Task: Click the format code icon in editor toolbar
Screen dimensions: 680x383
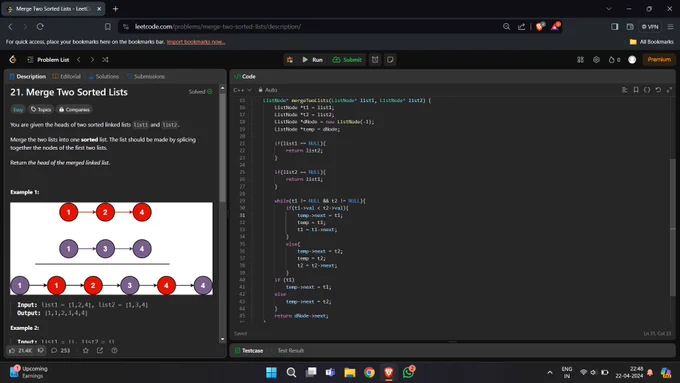Action: coord(624,90)
